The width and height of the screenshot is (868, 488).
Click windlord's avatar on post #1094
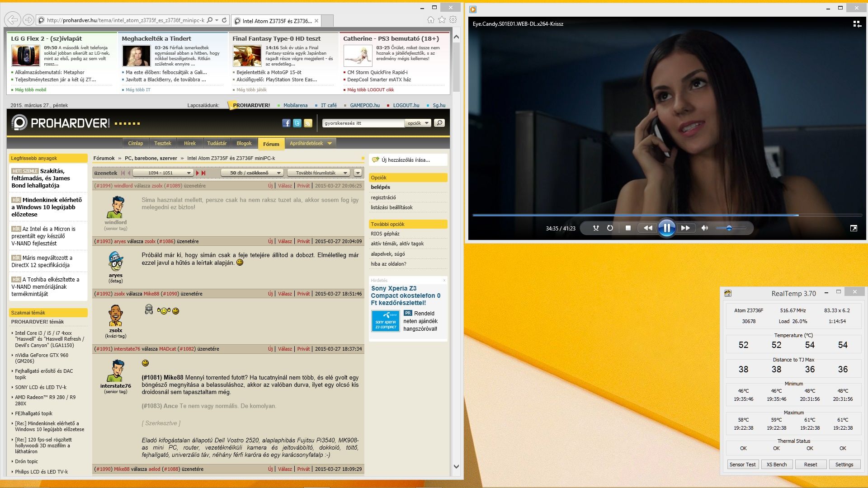116,207
